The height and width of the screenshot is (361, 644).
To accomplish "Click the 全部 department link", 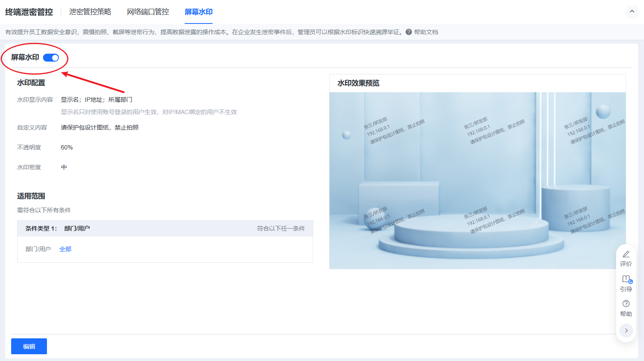I will tap(65, 249).
